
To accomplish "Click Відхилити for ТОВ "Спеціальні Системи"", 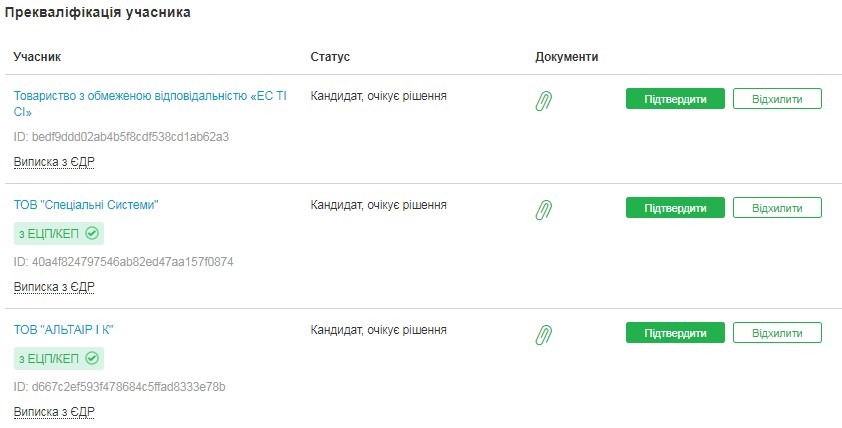I will (777, 208).
